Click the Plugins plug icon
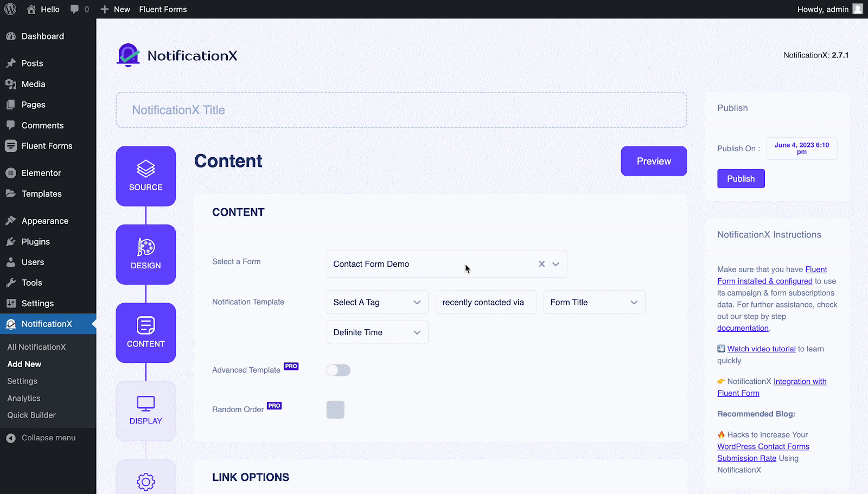The height and width of the screenshot is (494, 868). [11, 242]
